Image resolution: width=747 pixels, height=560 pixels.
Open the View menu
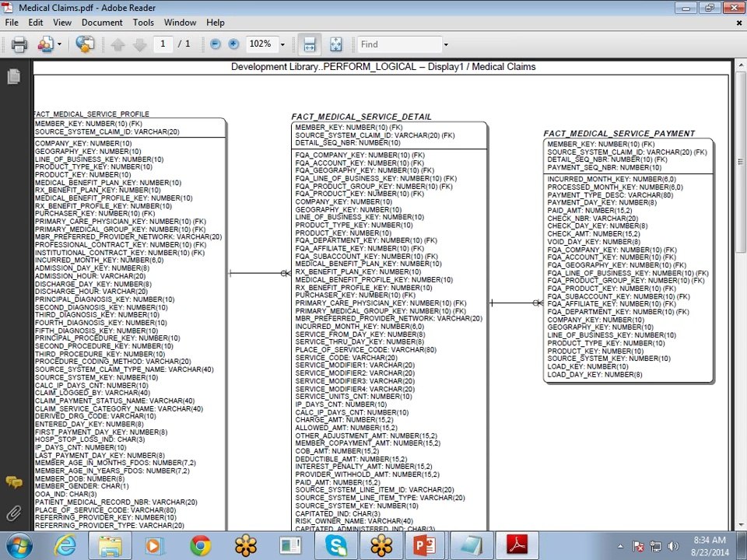point(62,23)
